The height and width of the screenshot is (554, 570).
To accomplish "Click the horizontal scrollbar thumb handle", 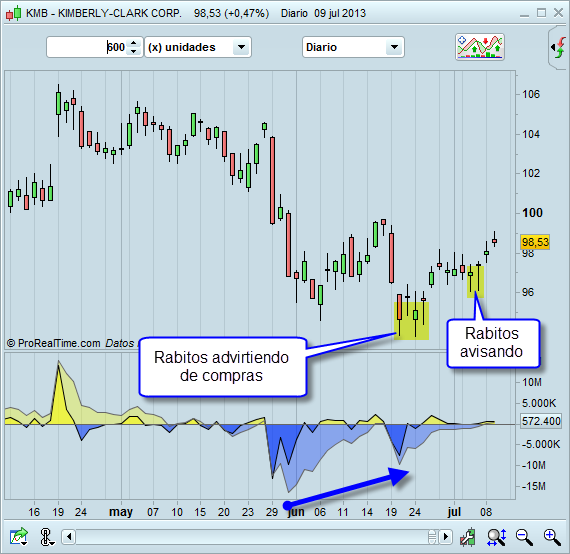I will [432, 537].
